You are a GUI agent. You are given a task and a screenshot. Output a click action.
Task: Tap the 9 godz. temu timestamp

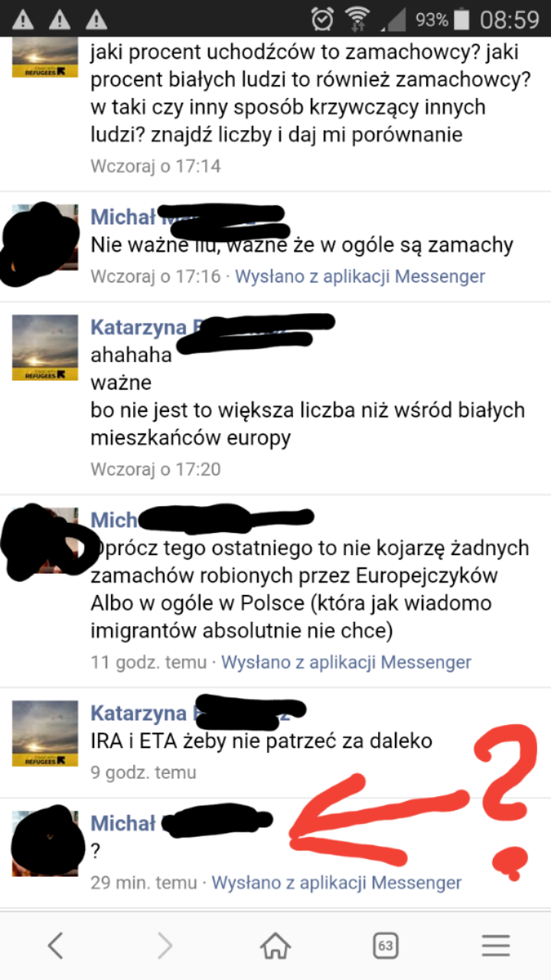tap(143, 773)
